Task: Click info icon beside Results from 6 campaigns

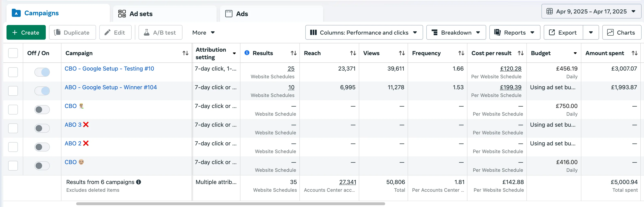Action: click(139, 182)
